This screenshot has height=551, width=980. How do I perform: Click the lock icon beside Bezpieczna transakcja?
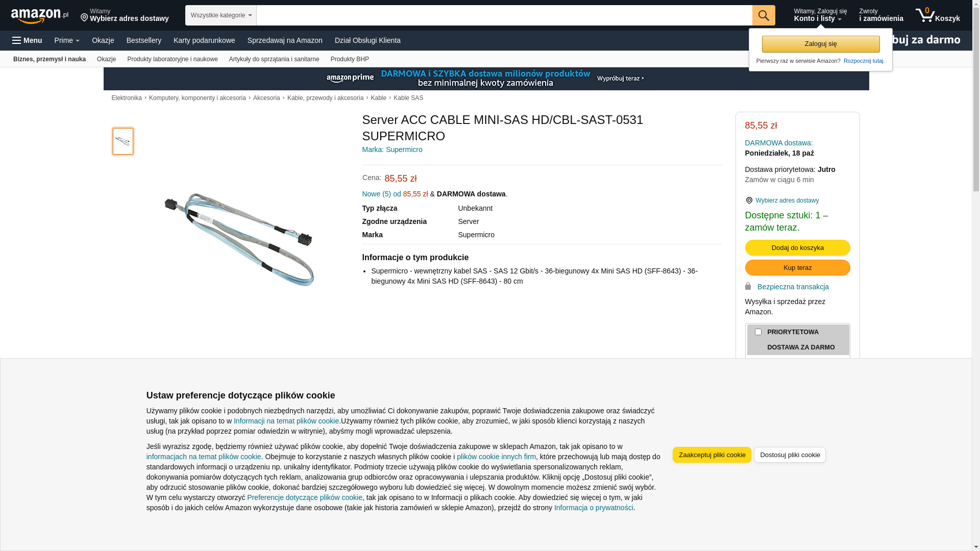pos(748,286)
